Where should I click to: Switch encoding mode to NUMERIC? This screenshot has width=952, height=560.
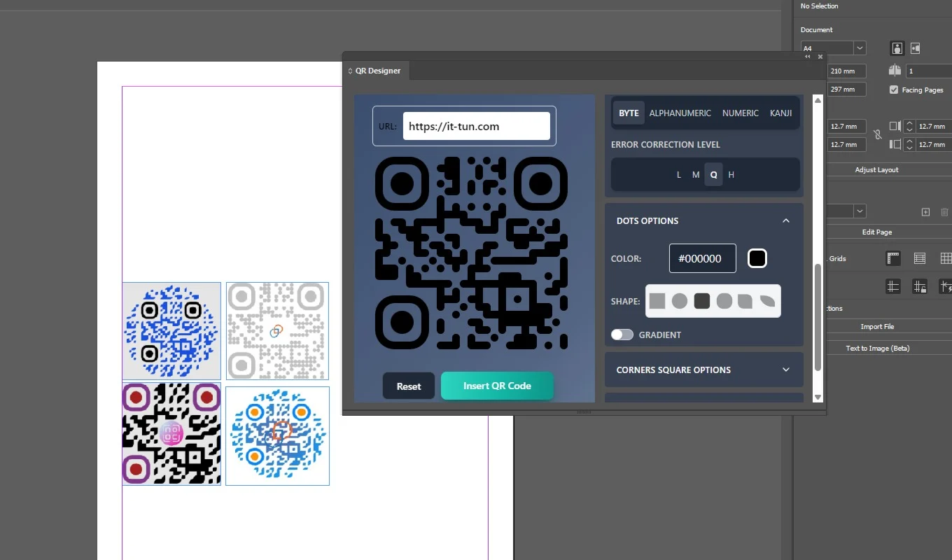pos(741,113)
